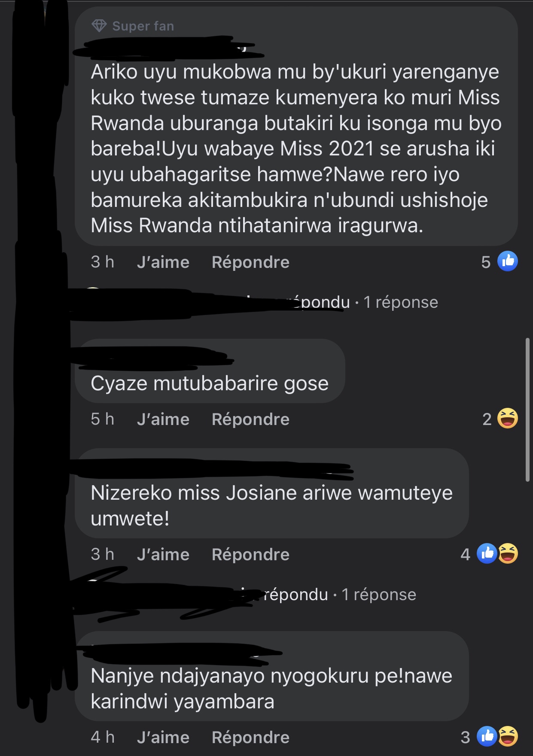The image size is (533, 756).
Task: Reply to the 'Cyaze mutubabarire gose' comment
Action: (250, 419)
